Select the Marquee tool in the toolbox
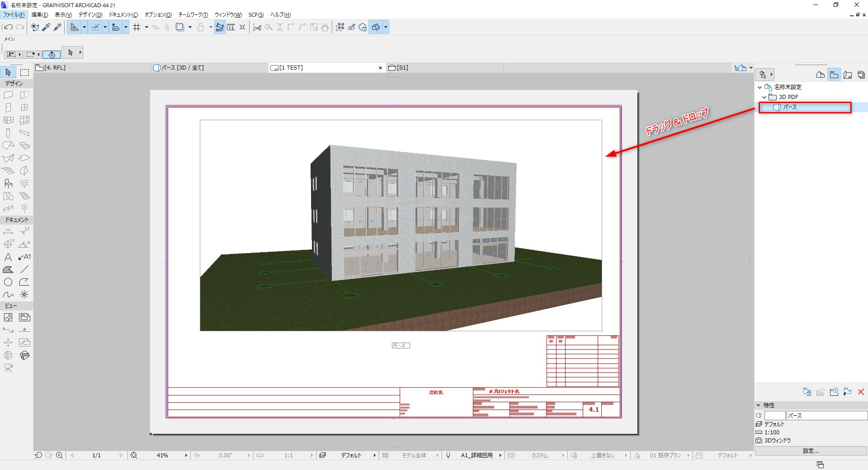868x470 pixels. point(24,72)
